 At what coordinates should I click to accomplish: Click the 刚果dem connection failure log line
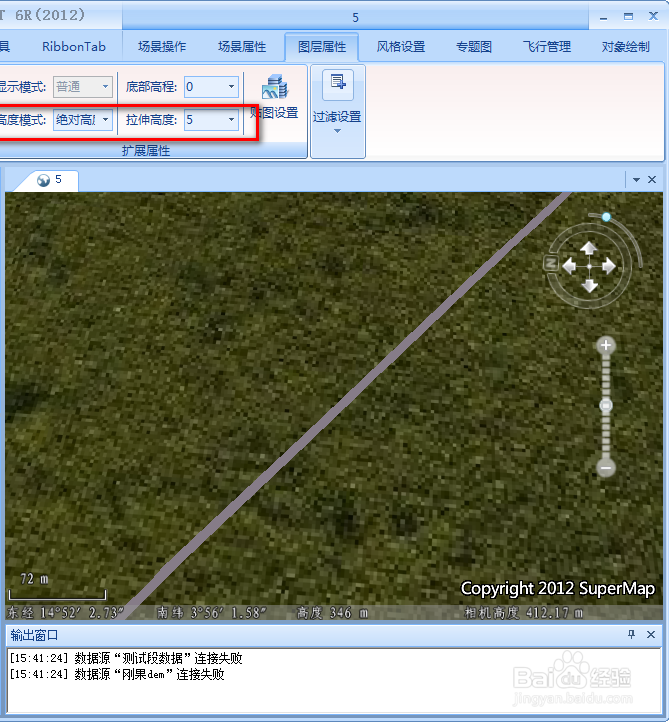(x=117, y=675)
